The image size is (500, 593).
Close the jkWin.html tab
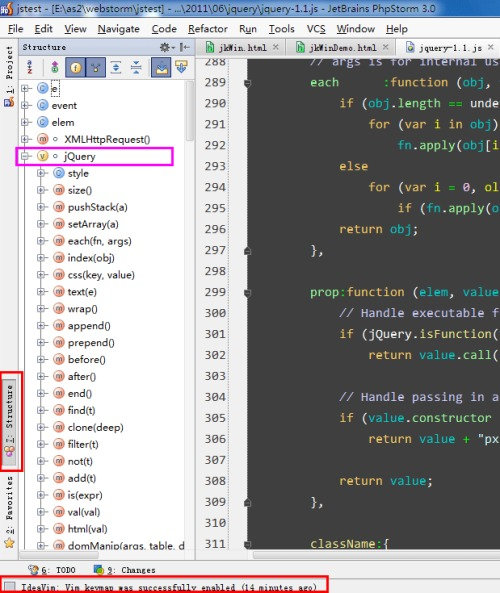tap(276, 47)
